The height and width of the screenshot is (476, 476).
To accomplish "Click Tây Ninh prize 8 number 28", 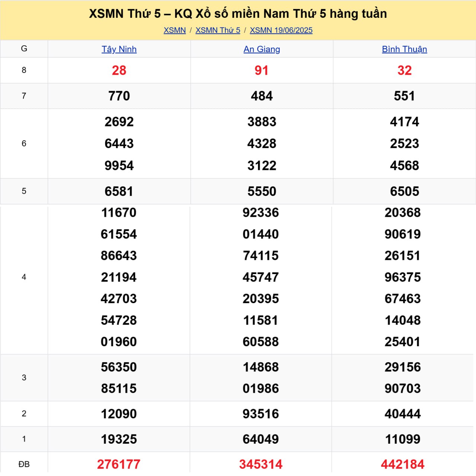I will click(x=119, y=70).
